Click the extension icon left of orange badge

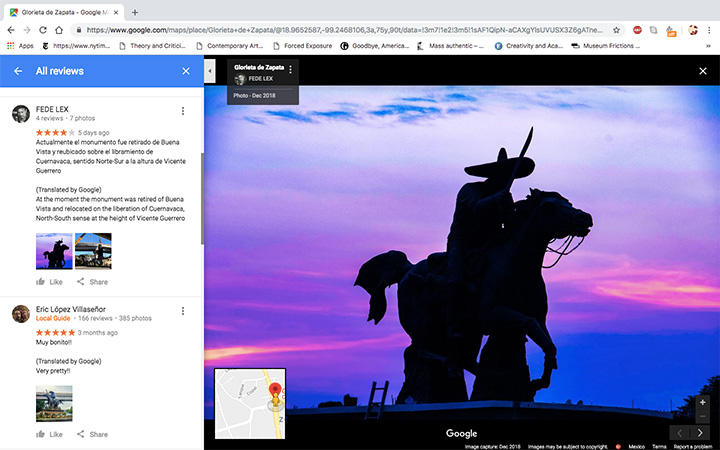[653, 30]
